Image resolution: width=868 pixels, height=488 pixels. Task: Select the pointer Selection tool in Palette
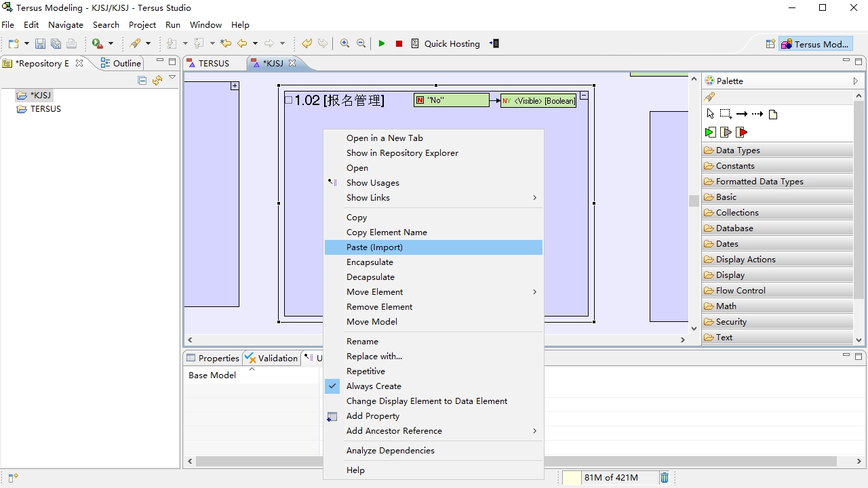click(710, 114)
